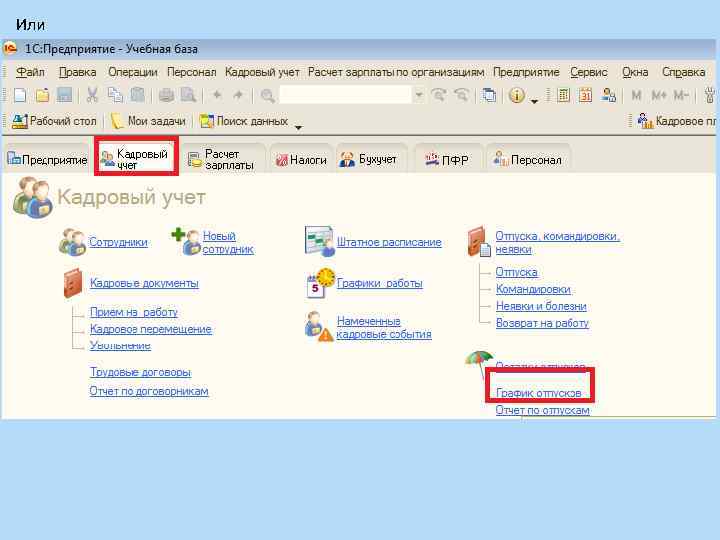
Task: Click the Намеченные кадровые события warning icon
Action: (319, 326)
